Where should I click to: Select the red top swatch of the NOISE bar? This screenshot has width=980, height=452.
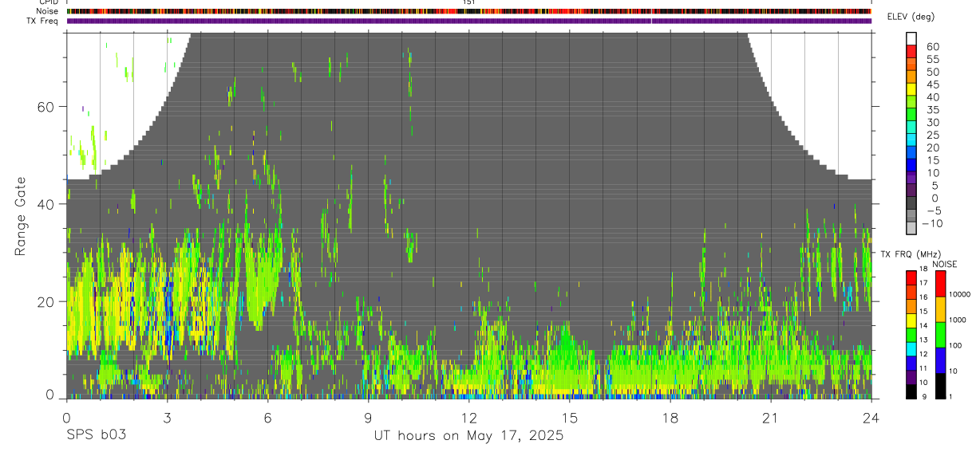940,283
